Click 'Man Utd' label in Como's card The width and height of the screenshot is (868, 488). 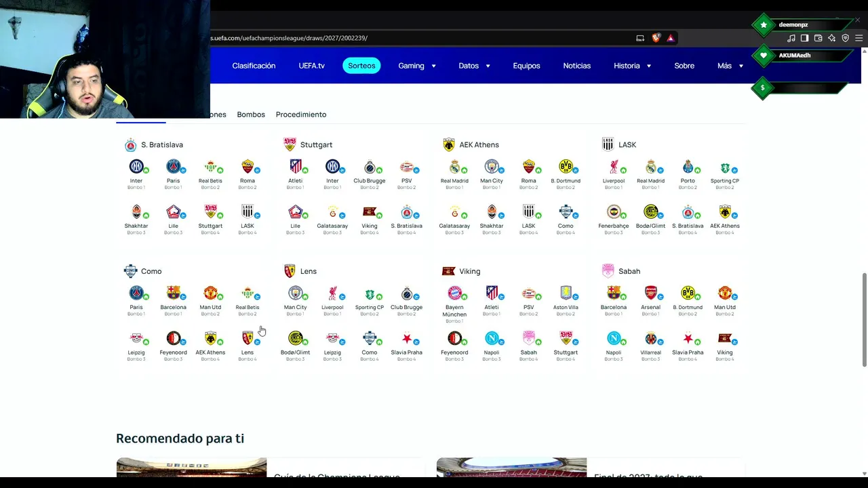[210, 307]
